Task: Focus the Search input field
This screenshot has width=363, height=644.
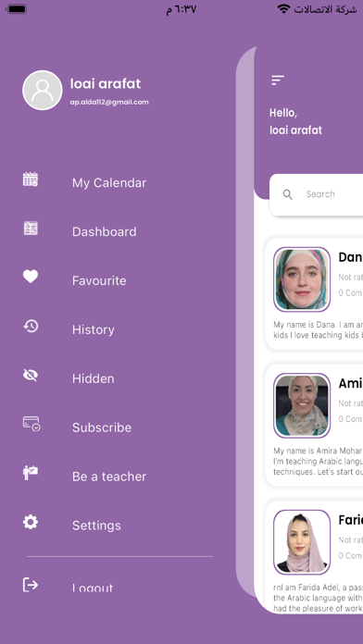Action: pyautogui.click(x=316, y=194)
